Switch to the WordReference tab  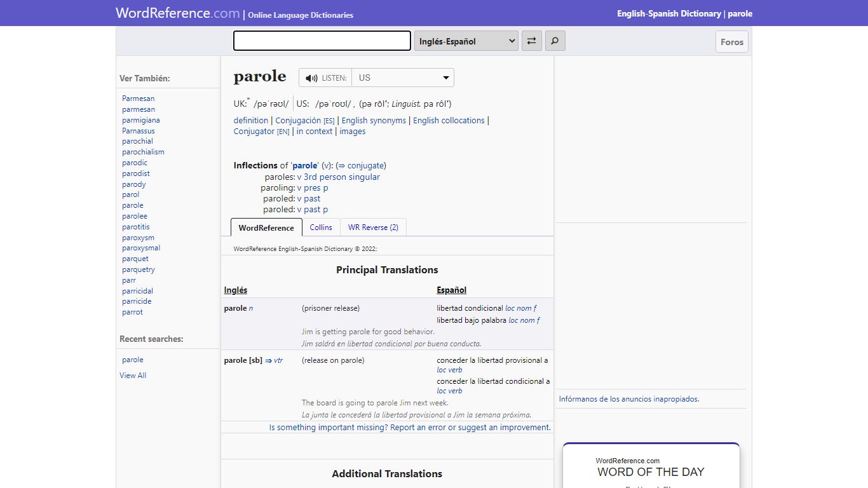point(266,227)
